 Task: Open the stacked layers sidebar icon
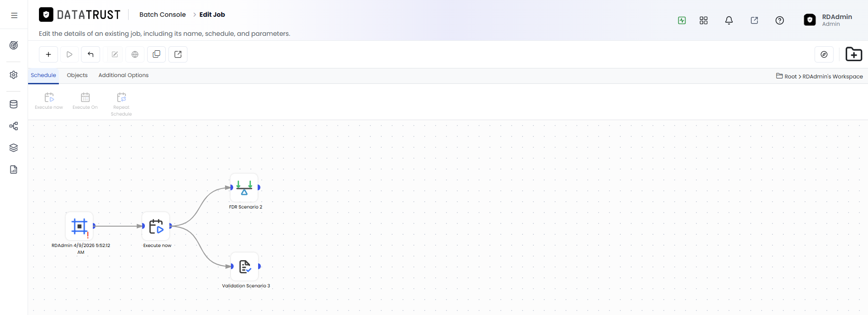coord(14,148)
